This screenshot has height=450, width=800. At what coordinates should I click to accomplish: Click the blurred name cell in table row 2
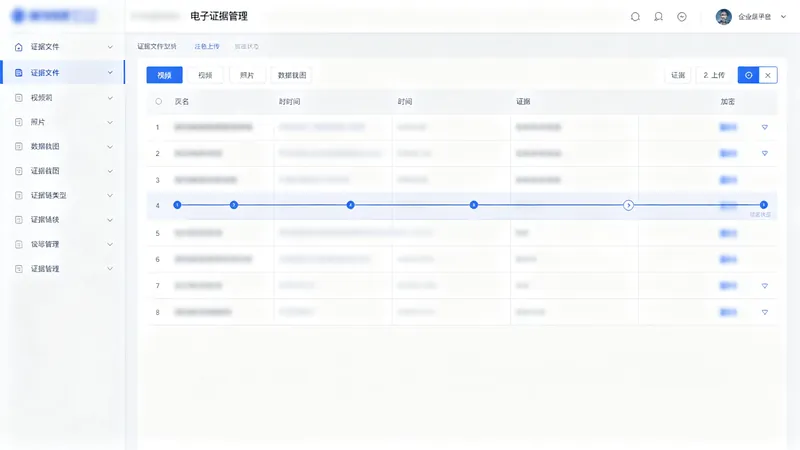point(198,153)
